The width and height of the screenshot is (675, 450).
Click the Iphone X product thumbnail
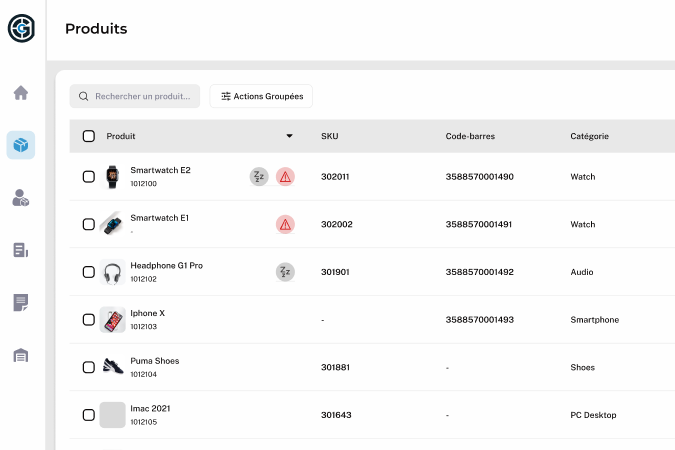tap(112, 320)
